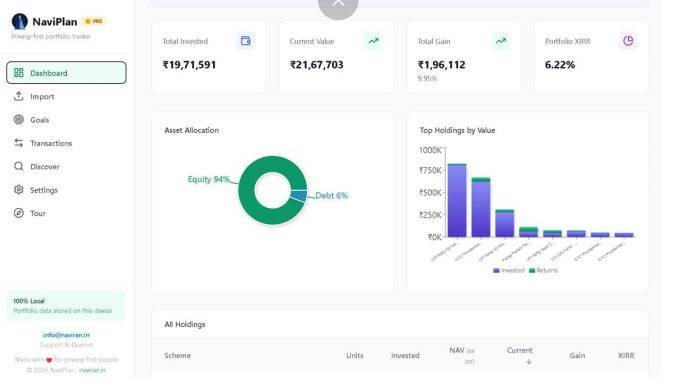Click the trend icon on Total Gain card
Screen dimensions: 680x383
500,41
